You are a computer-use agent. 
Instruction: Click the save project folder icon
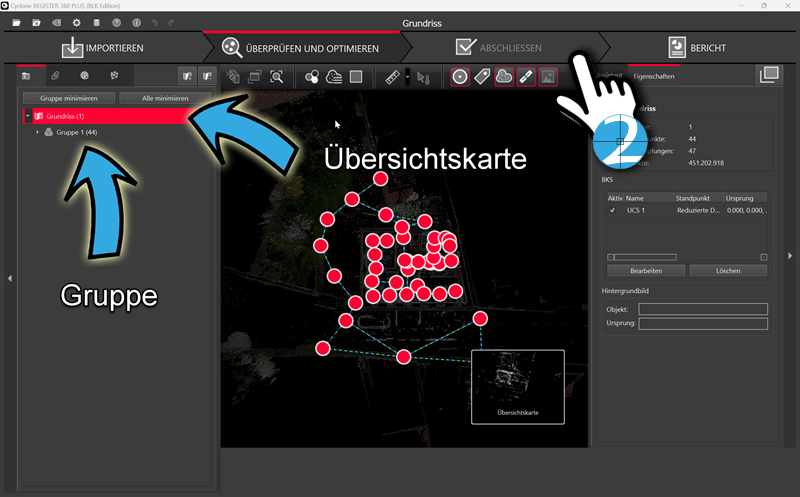tap(36, 23)
